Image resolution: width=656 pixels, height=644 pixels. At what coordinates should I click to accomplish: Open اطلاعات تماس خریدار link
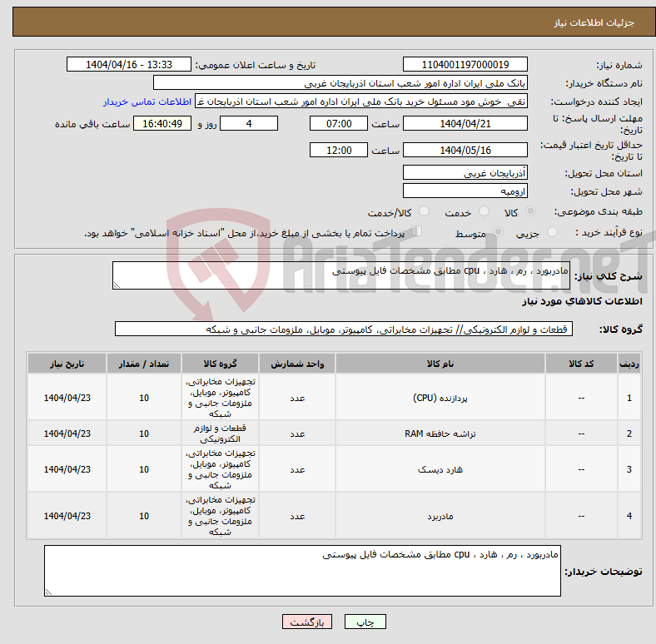tap(147, 102)
